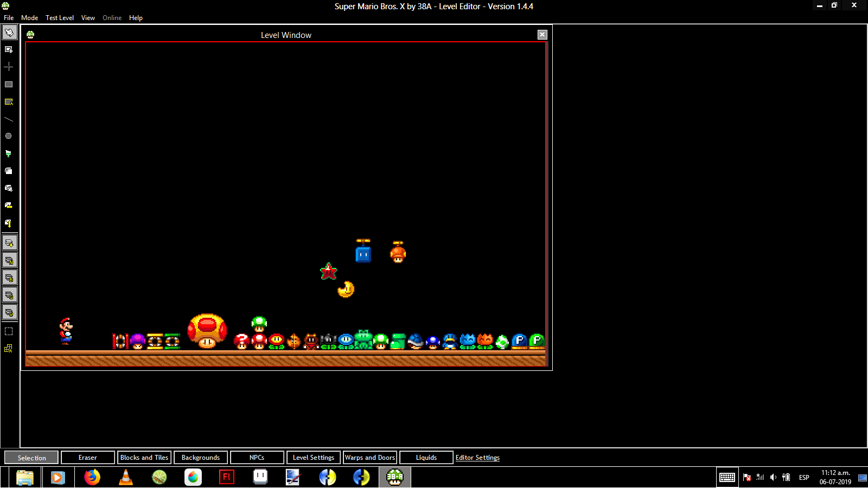Image resolution: width=868 pixels, height=488 pixels.
Task: Toggle the layer B button in left toolbar
Action: [x=9, y=278]
